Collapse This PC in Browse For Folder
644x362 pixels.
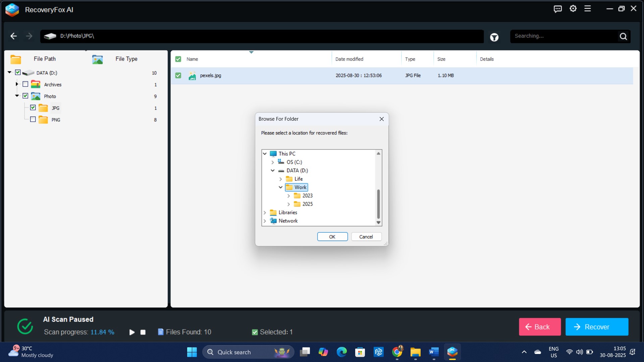(265, 154)
